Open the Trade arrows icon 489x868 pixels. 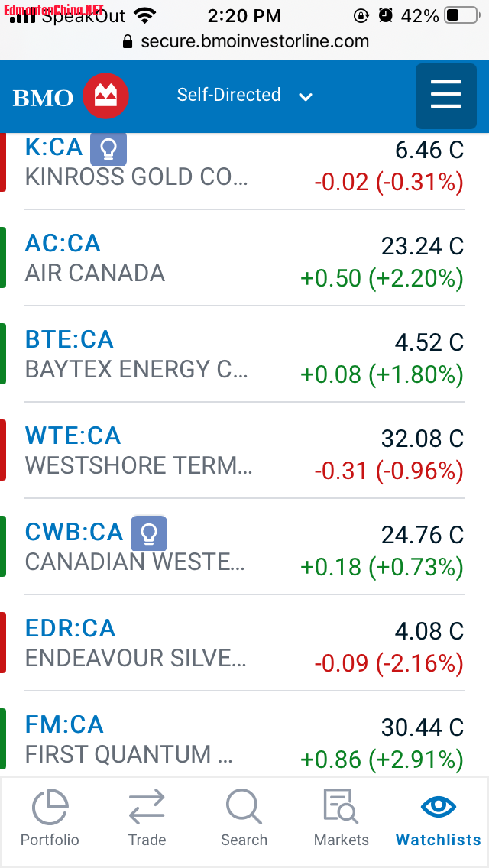147,807
